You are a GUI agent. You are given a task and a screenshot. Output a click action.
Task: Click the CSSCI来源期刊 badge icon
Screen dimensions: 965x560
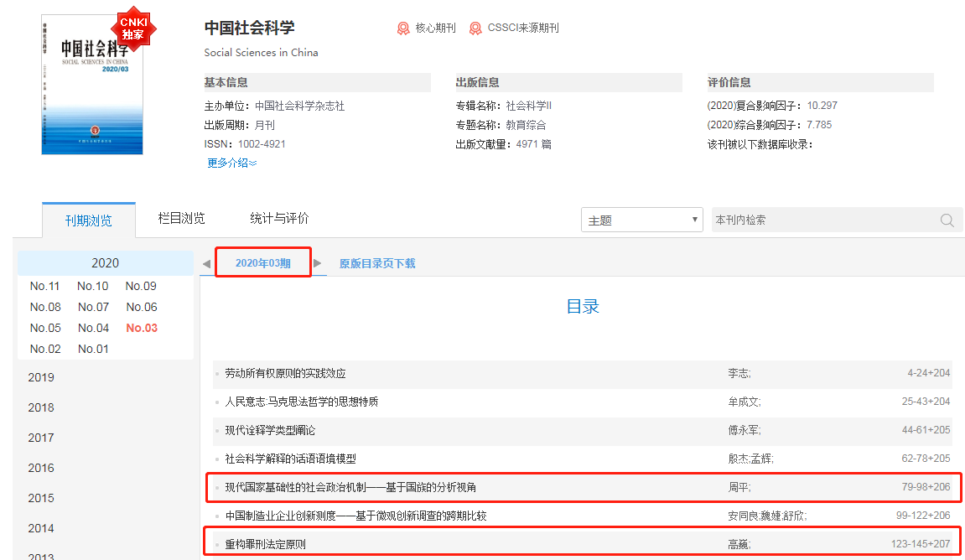tap(475, 29)
